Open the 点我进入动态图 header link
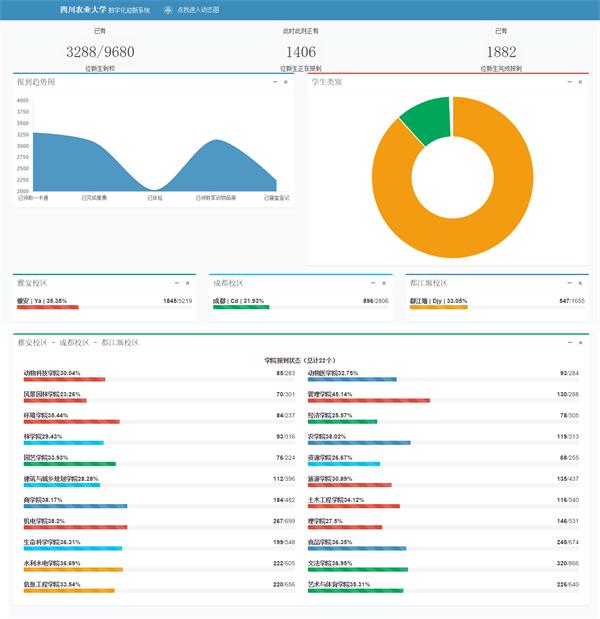The width and height of the screenshot is (600, 619). (198, 10)
